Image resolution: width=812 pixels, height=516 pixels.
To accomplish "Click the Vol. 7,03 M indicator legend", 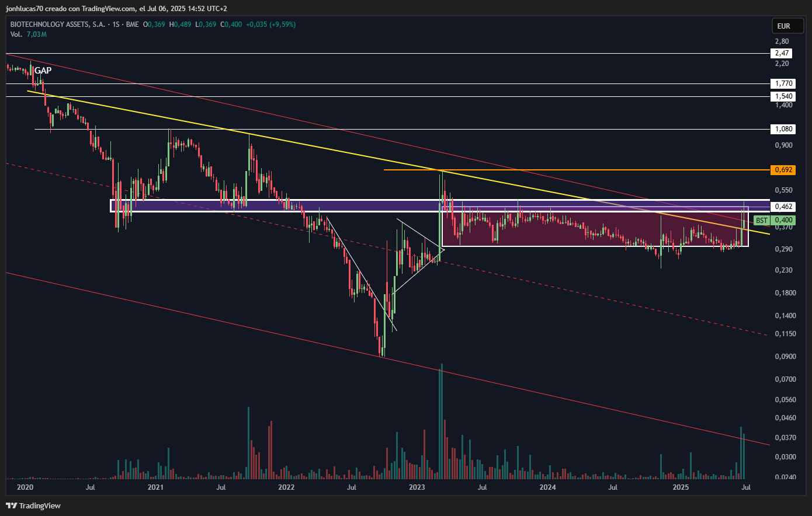I will point(28,34).
